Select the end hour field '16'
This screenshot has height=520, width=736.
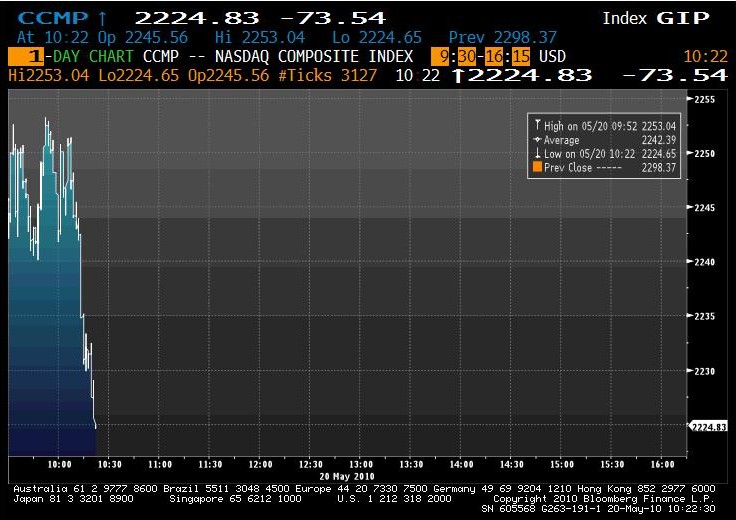coord(494,57)
